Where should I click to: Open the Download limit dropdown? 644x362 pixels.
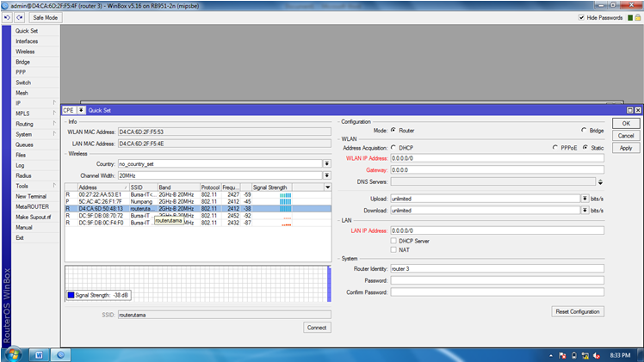tap(585, 211)
